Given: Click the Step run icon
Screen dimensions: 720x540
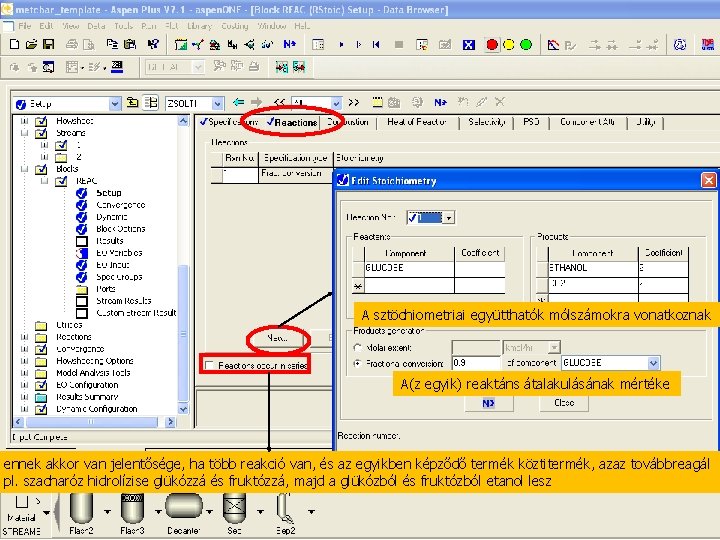Looking at the screenshot, I should [359, 45].
